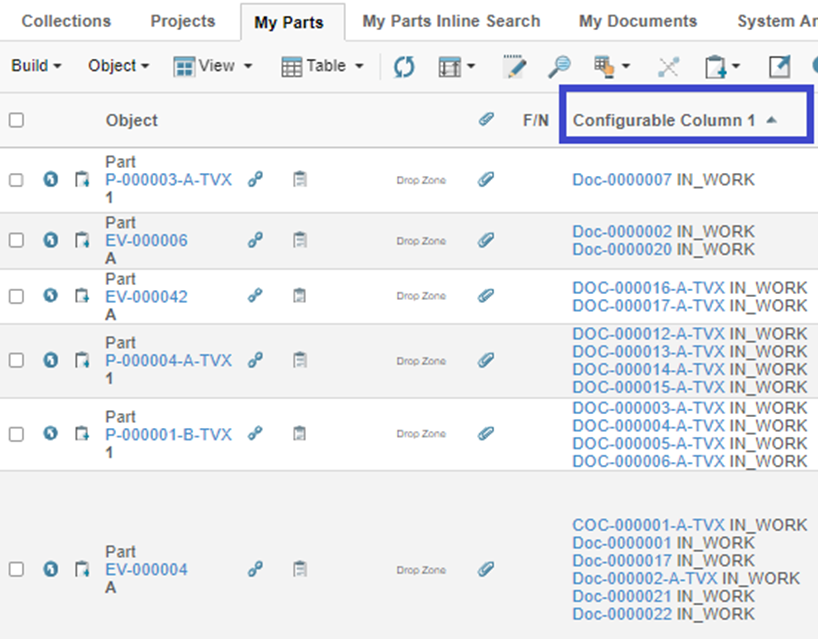Viewport: 818px width, 639px height.
Task: Click the magnifying glass search icon
Action: coord(560,67)
